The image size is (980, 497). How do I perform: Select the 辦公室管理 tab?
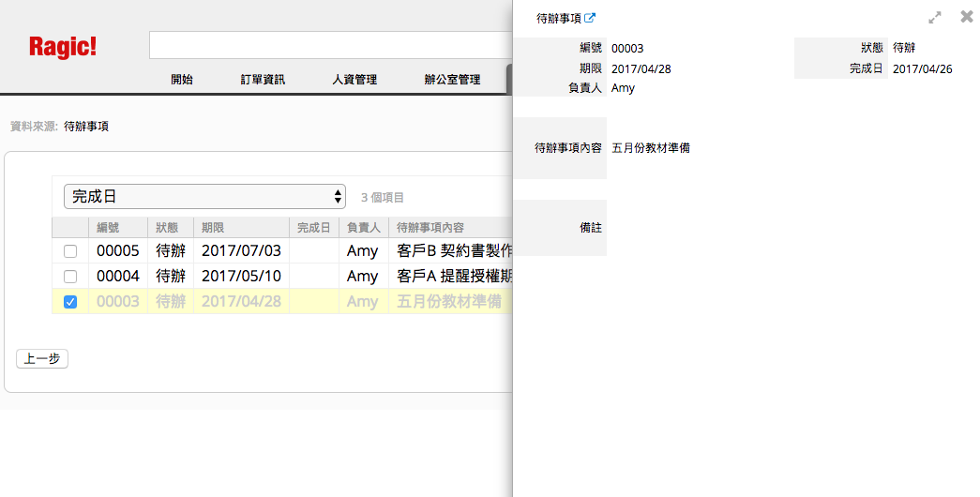(452, 80)
